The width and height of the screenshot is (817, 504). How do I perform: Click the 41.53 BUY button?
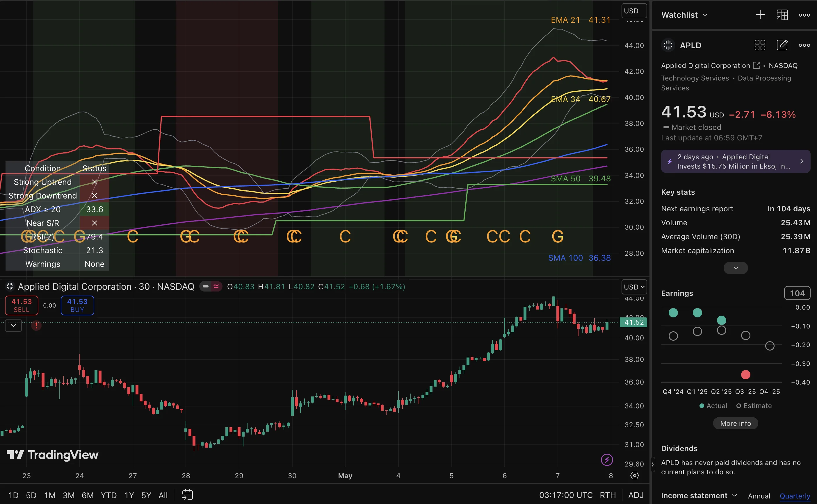point(77,305)
